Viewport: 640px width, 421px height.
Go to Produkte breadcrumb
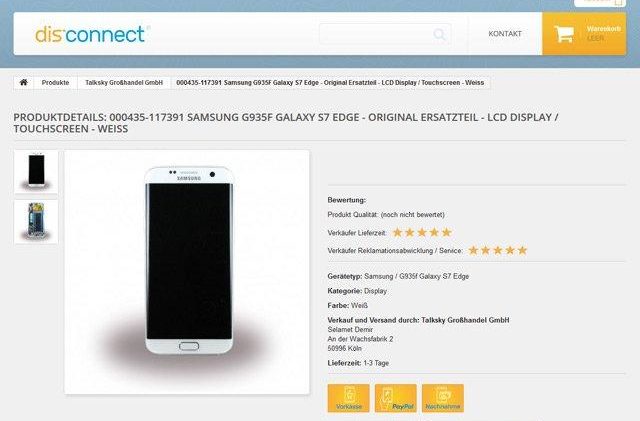click(55, 82)
